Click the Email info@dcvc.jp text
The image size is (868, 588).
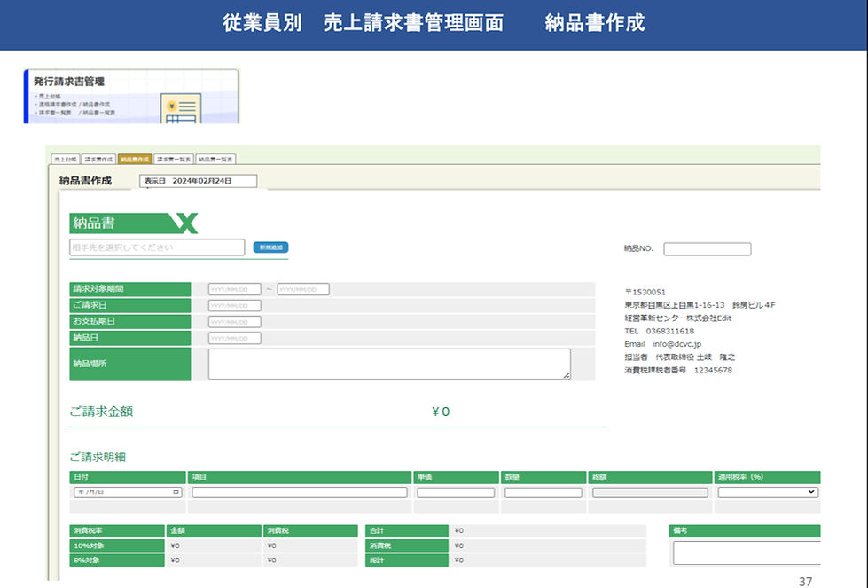pyautogui.click(x=662, y=344)
